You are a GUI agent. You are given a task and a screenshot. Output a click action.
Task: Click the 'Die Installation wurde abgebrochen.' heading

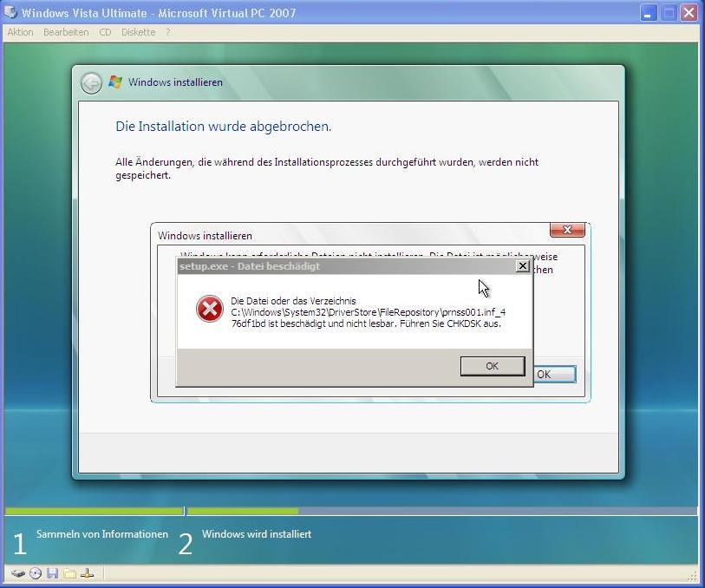[x=224, y=127]
